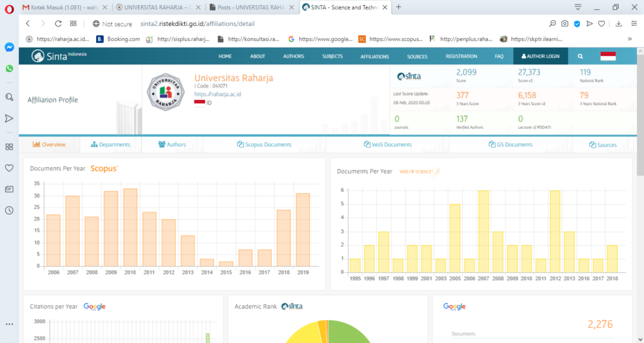The height and width of the screenshot is (343, 644).
Task: Click SOURCES in Sinta navigation bar
Action: tap(418, 57)
